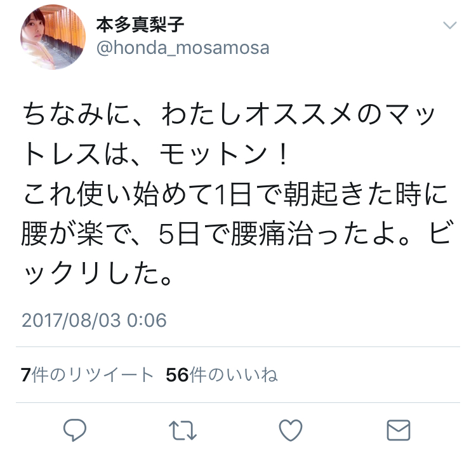The image size is (476, 455).
Task: Reply to the tweet via speech bubble icon
Action: click(x=75, y=430)
